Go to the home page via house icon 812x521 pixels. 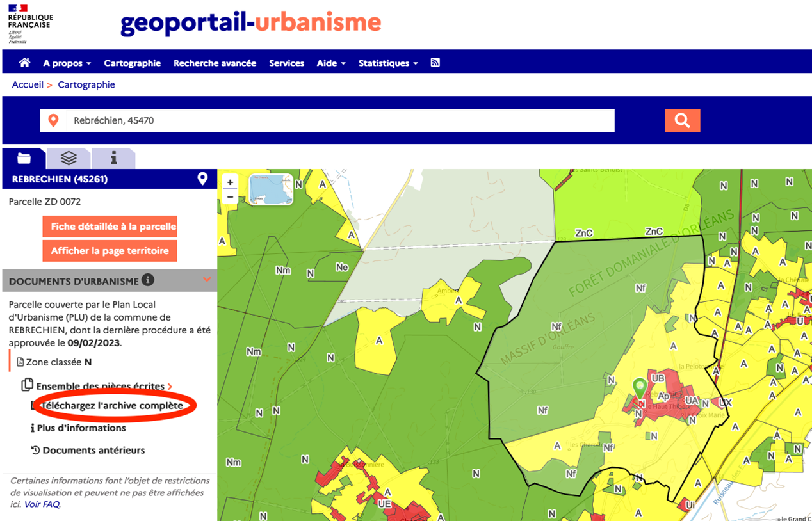coord(25,63)
